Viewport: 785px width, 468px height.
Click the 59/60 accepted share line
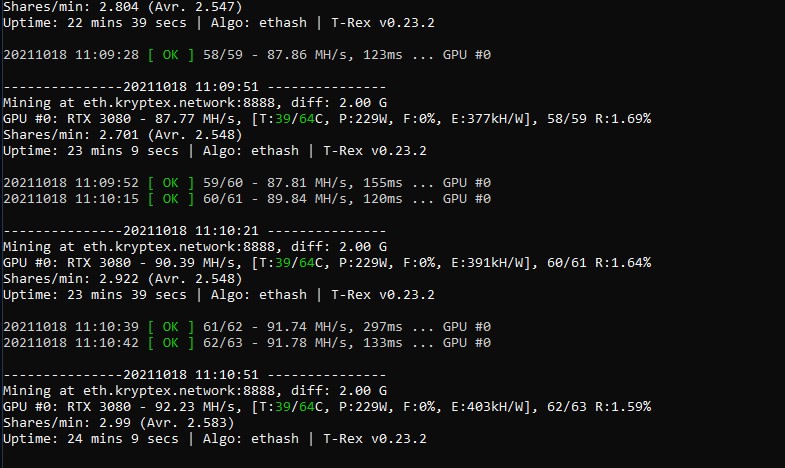(247, 183)
